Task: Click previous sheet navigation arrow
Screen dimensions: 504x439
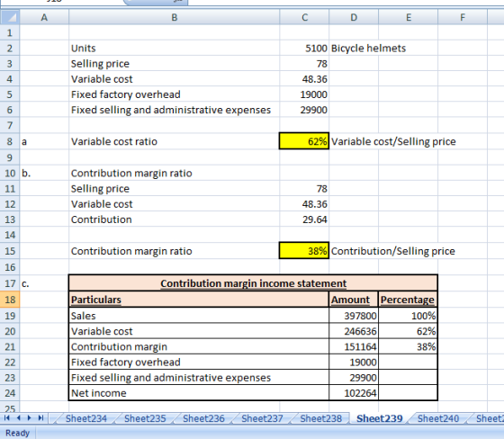Action: tap(18, 417)
